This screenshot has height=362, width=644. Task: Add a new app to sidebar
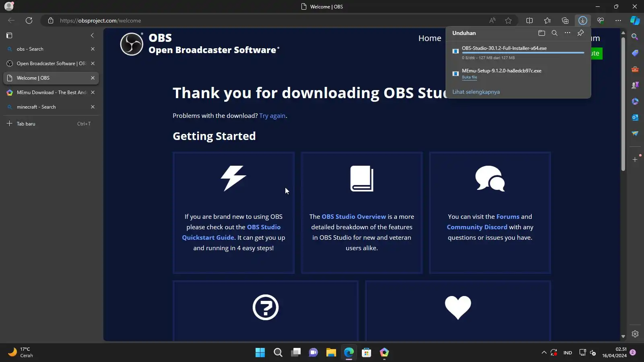pyautogui.click(x=635, y=160)
